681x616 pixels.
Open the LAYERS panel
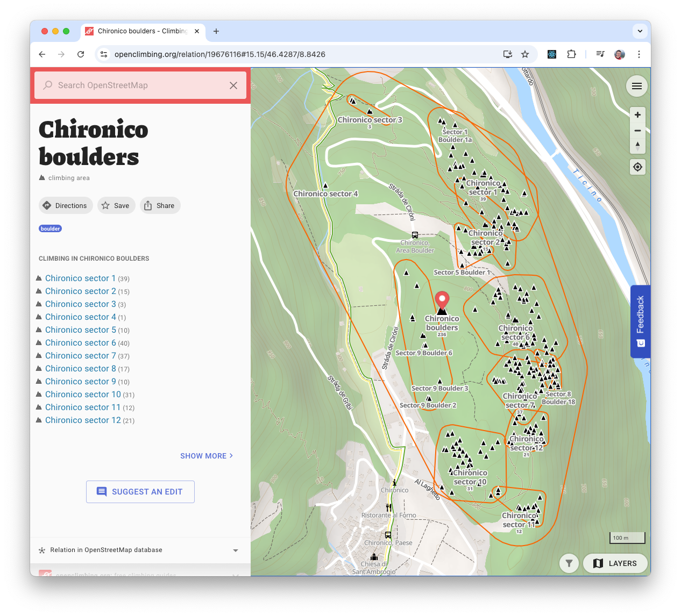(x=615, y=563)
